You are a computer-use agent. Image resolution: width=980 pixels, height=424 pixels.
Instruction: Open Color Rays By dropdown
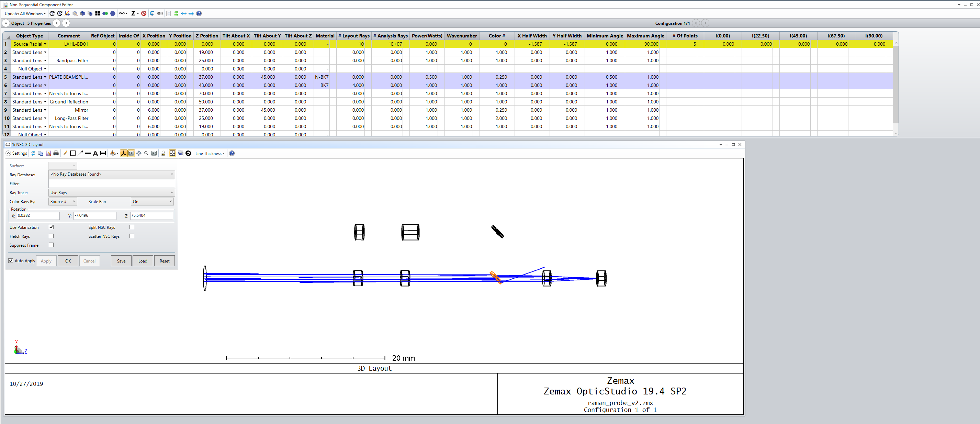[x=63, y=202]
